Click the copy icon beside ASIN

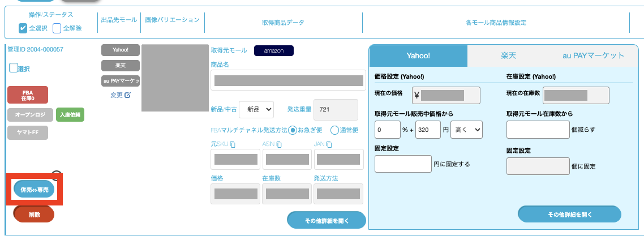pos(281,144)
